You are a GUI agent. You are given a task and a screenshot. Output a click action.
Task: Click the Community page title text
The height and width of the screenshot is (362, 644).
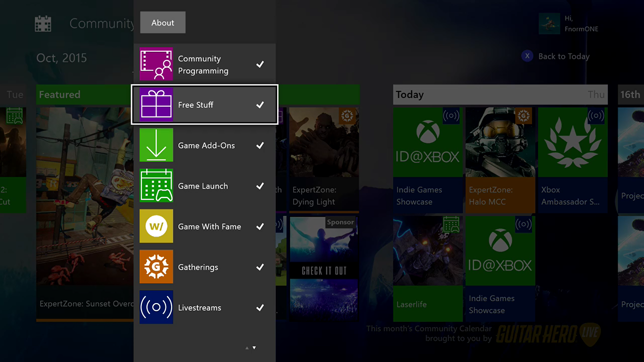(x=101, y=24)
